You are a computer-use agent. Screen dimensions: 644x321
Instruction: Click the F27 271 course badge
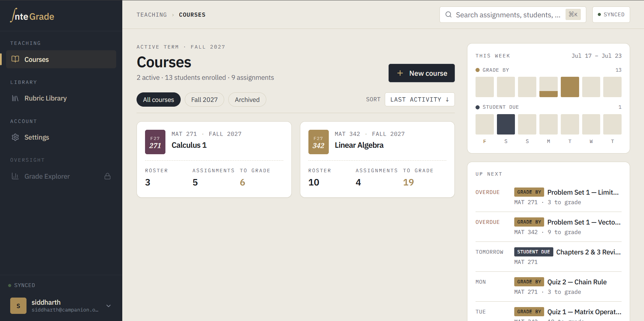tap(155, 142)
